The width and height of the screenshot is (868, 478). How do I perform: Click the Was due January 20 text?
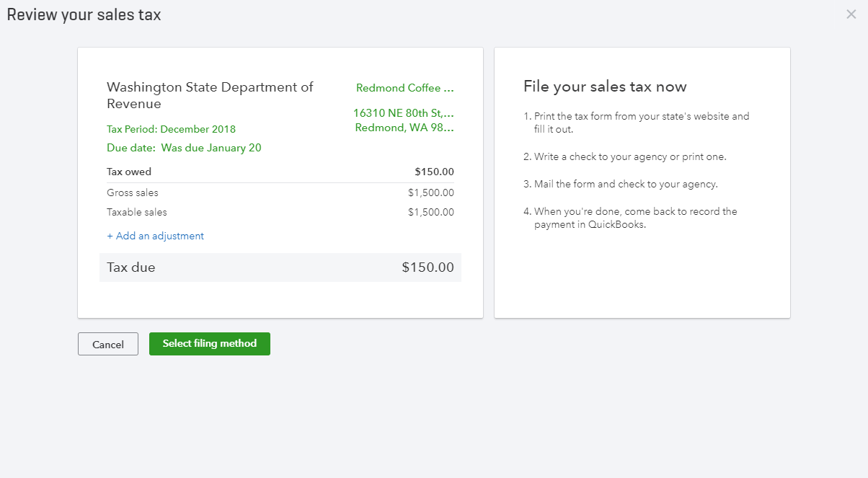point(211,148)
